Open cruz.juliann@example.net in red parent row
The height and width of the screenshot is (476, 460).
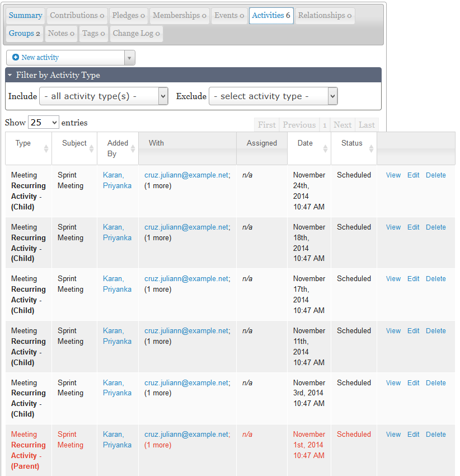click(x=187, y=435)
